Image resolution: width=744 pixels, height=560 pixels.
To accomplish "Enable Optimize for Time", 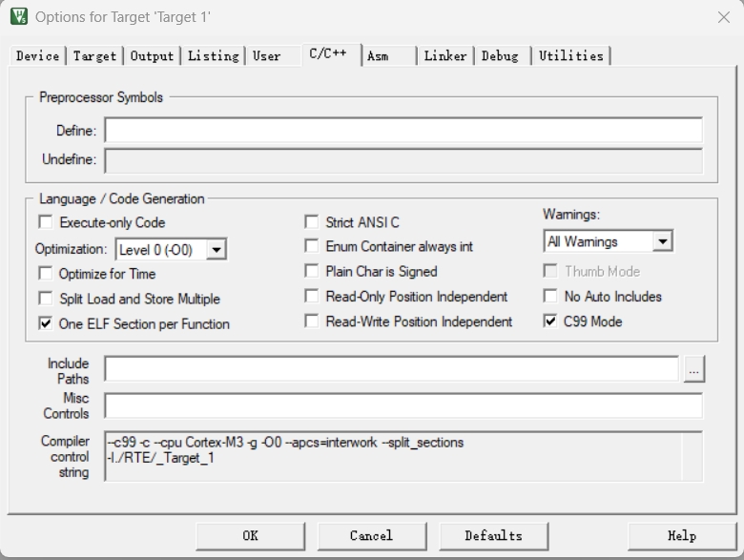I will pos(46,273).
